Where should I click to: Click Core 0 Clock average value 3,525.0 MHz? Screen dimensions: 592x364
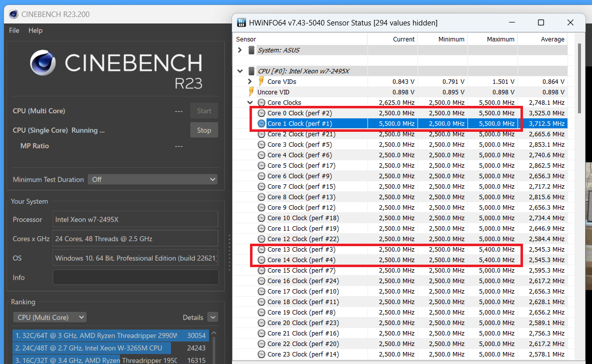(x=546, y=113)
